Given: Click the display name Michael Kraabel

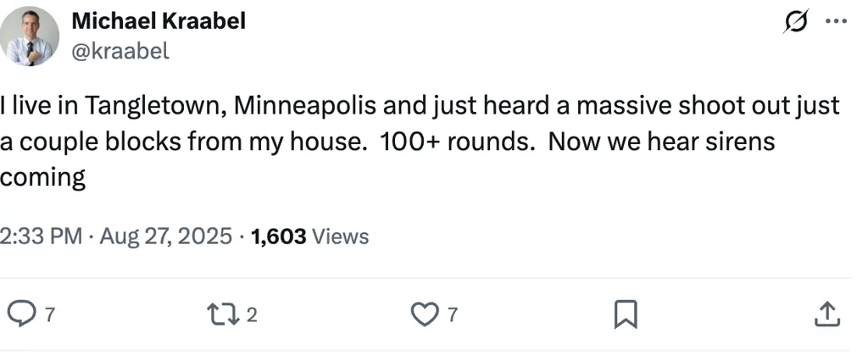Looking at the screenshot, I should (159, 21).
